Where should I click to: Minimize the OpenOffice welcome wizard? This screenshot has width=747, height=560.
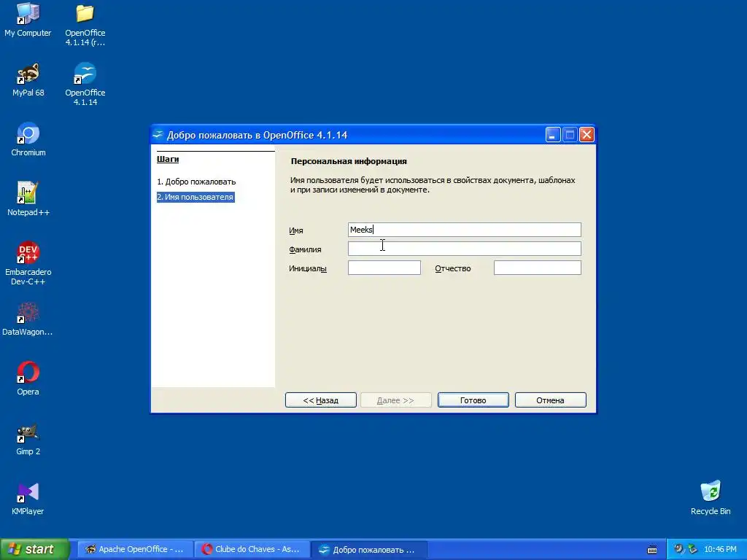coord(553,135)
